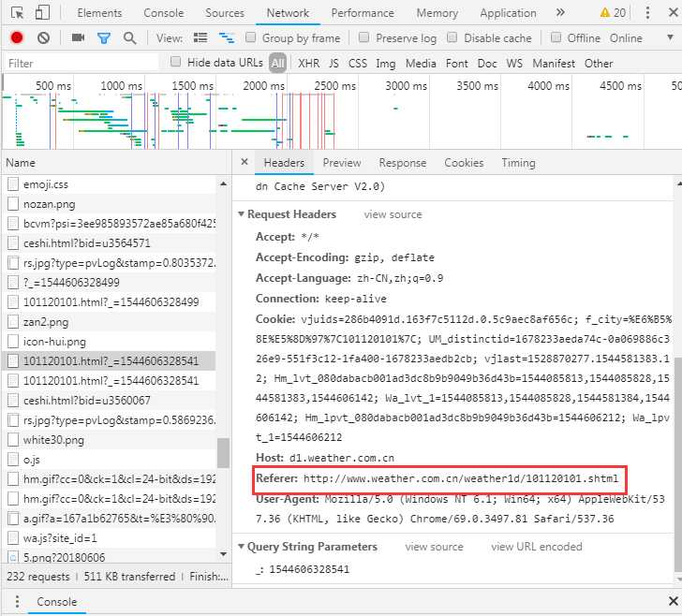Close the request details pane
Image resolution: width=682 pixels, height=616 pixels.
pos(245,162)
